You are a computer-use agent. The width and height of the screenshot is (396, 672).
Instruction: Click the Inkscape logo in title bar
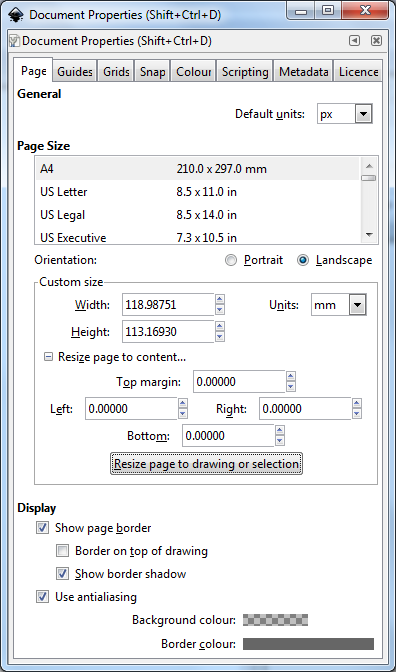point(16,14)
